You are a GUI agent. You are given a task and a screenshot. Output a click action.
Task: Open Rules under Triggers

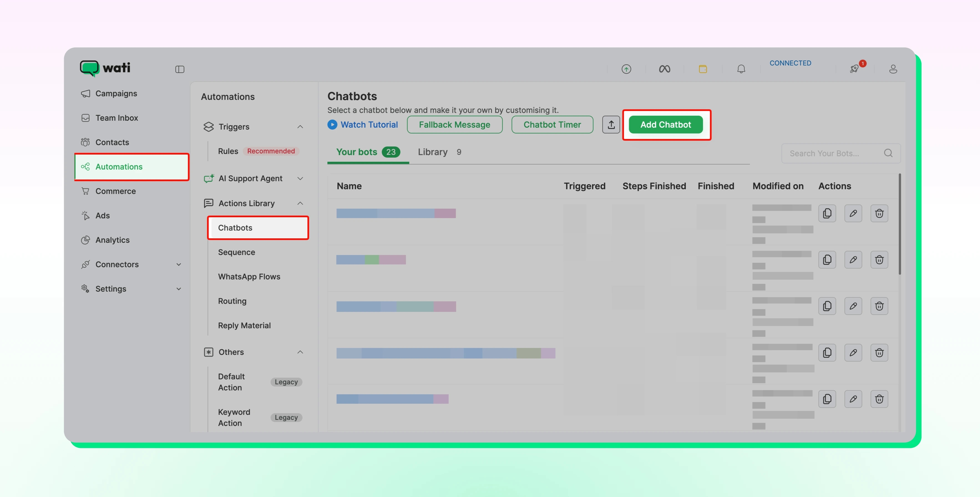(228, 151)
